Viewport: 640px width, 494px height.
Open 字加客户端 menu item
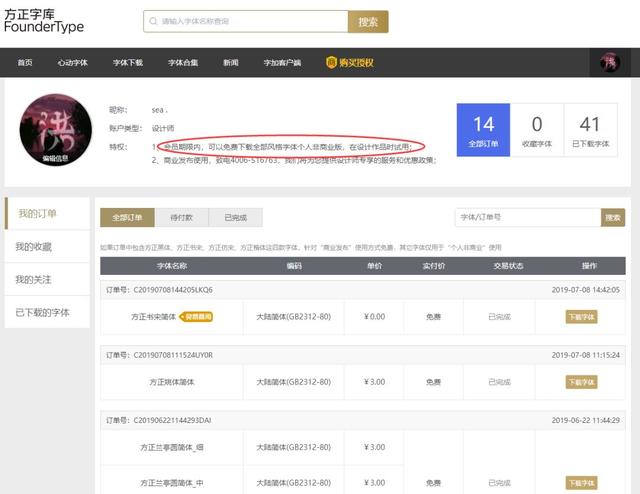(x=282, y=62)
